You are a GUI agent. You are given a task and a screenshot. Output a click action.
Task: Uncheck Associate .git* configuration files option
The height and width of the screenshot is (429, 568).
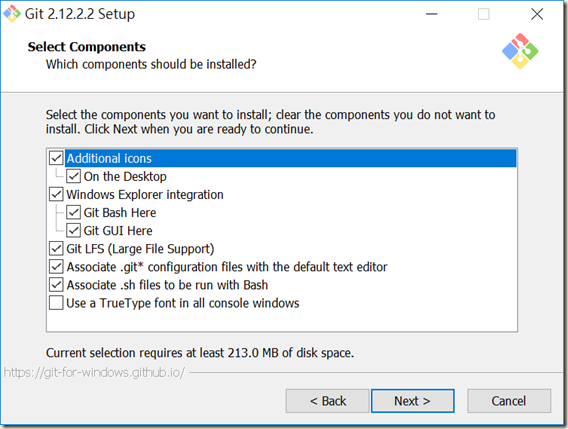[56, 267]
